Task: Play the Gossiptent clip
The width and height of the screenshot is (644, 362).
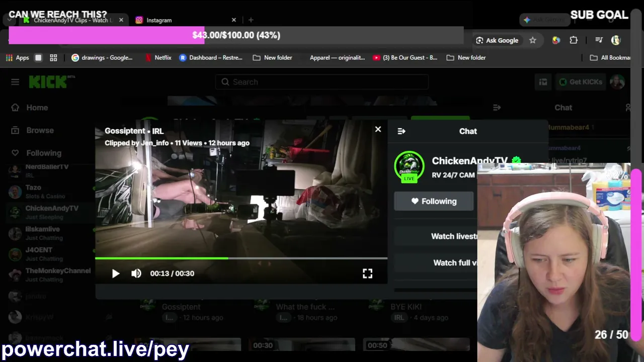Action: (116, 274)
